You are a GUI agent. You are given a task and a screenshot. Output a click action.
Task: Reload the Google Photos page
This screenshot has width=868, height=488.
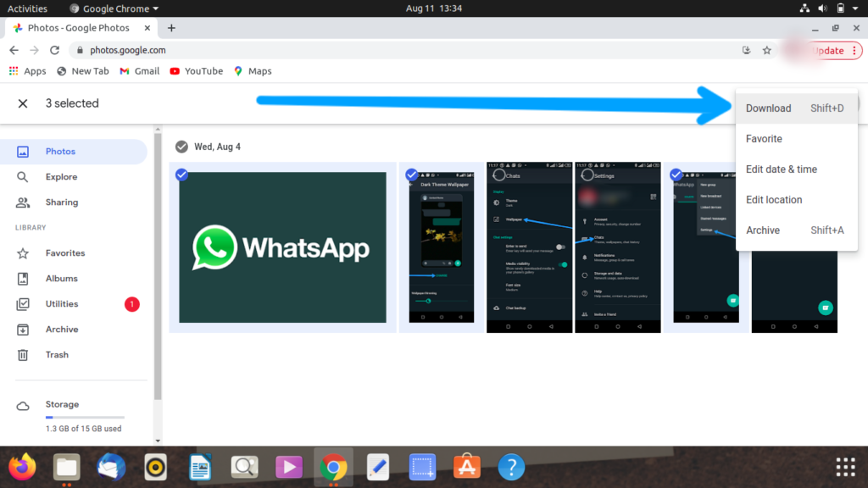click(x=55, y=50)
